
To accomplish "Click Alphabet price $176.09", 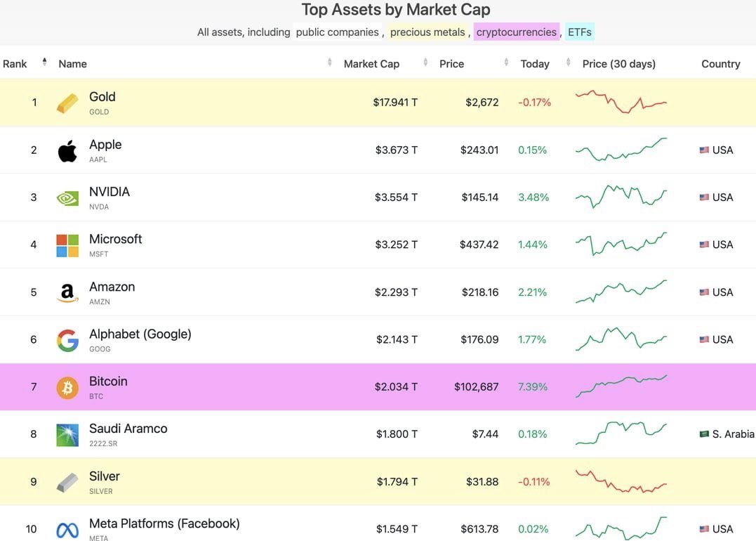I will [x=479, y=339].
